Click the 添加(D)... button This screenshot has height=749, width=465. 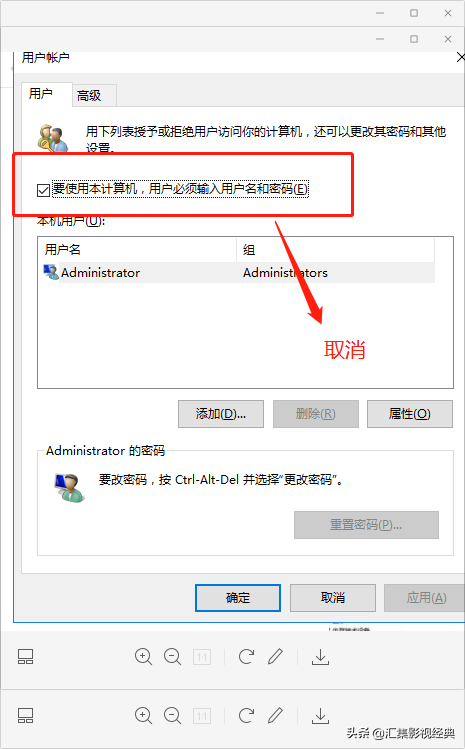tap(221, 414)
